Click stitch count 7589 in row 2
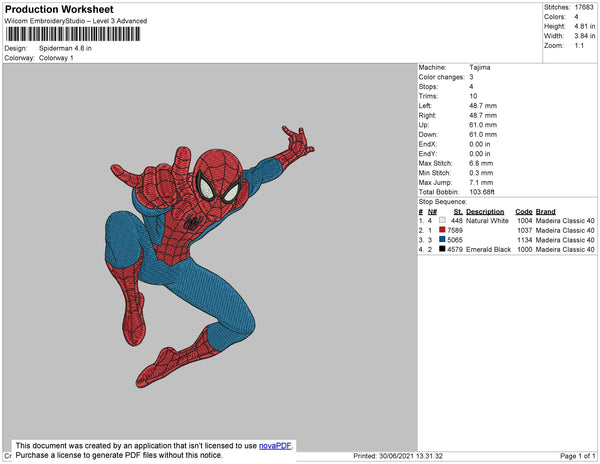 point(455,230)
